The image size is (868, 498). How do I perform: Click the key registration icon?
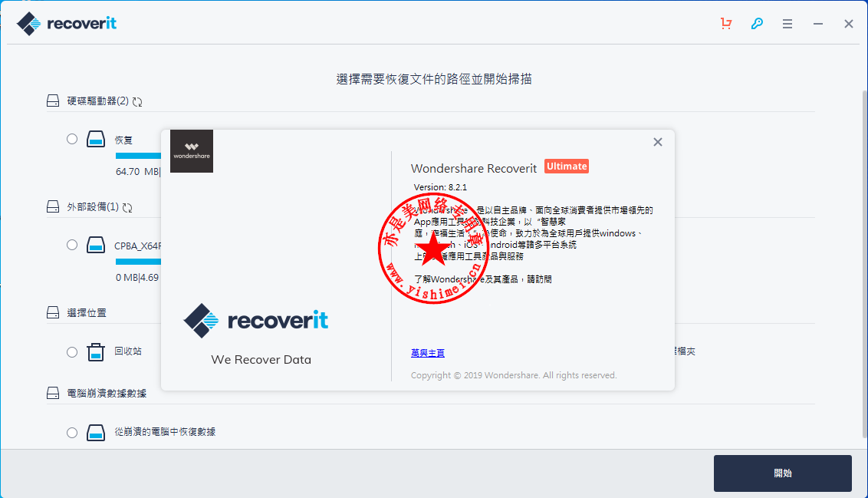pyautogui.click(x=757, y=23)
